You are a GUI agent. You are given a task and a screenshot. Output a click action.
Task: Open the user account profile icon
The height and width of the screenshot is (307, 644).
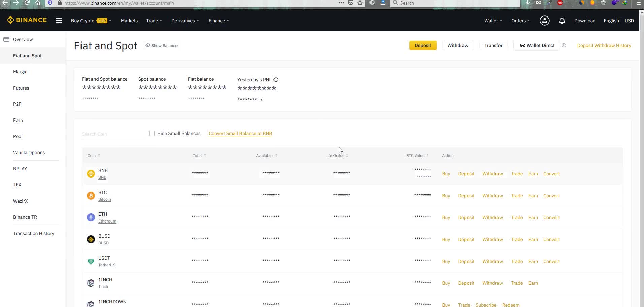(x=544, y=21)
